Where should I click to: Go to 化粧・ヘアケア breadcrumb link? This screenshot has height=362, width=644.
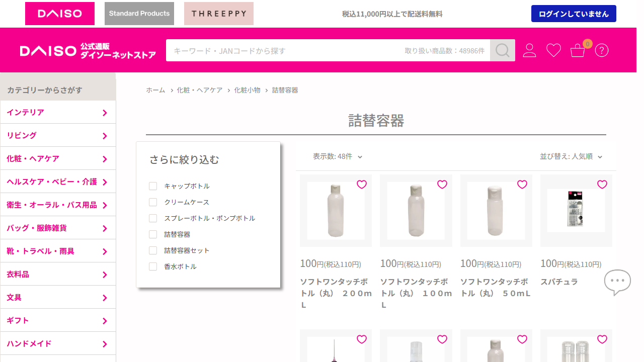[199, 90]
